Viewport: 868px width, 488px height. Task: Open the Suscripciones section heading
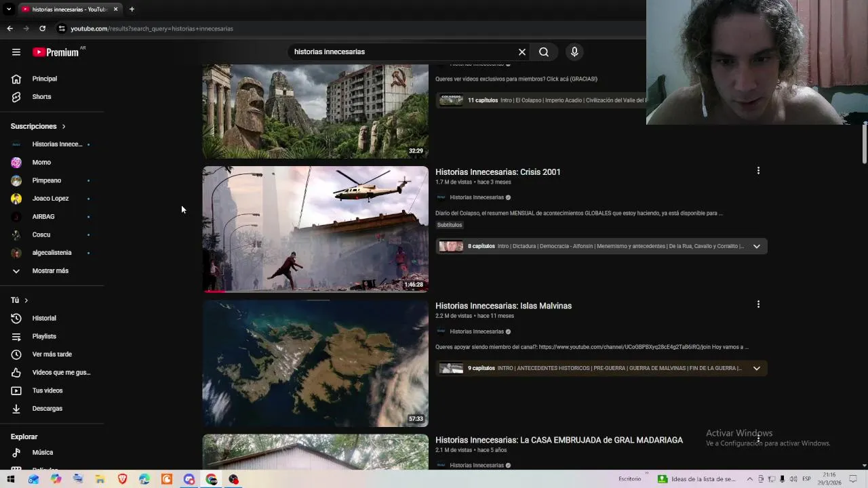(38, 126)
